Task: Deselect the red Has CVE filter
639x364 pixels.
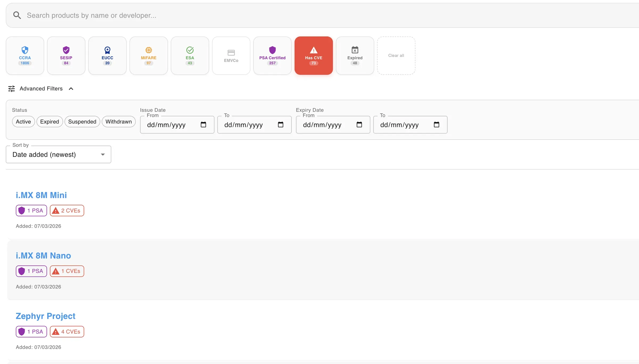Action: (x=314, y=55)
